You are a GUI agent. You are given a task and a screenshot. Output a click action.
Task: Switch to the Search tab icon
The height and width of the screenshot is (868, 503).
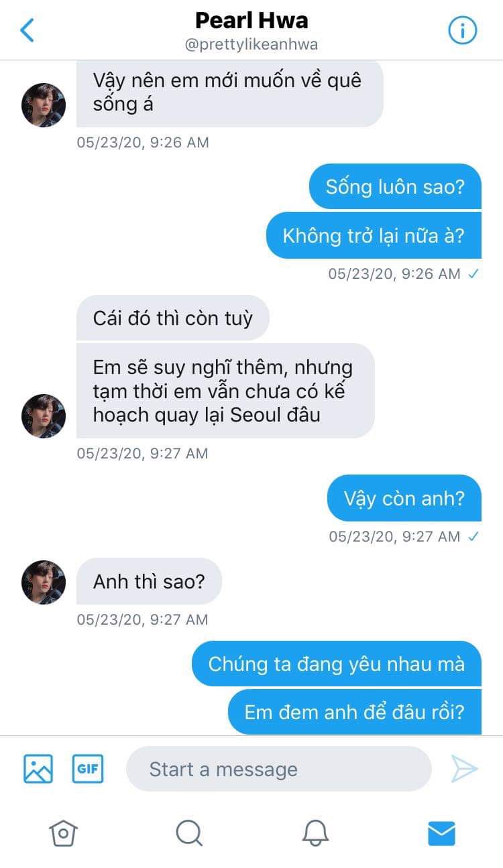[x=189, y=833]
